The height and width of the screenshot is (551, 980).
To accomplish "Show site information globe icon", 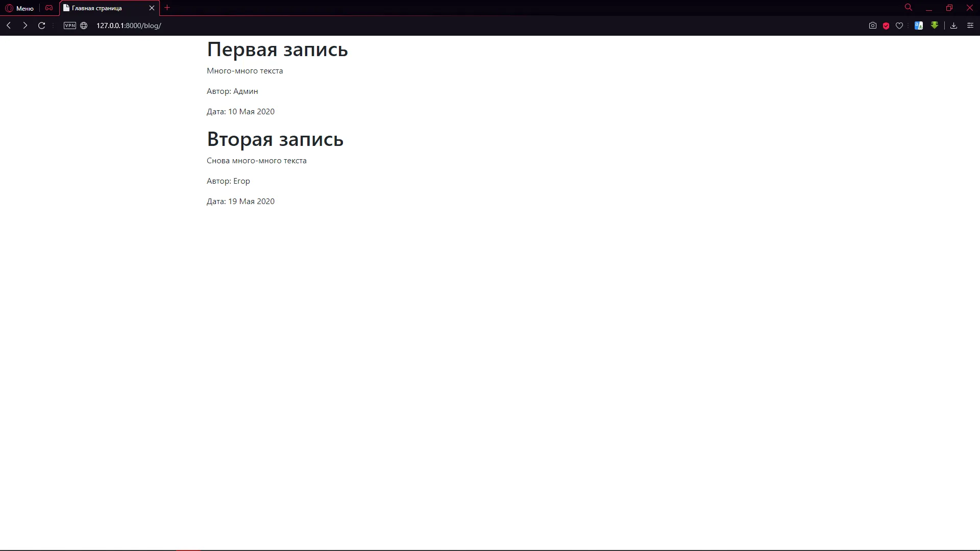I will point(84,26).
